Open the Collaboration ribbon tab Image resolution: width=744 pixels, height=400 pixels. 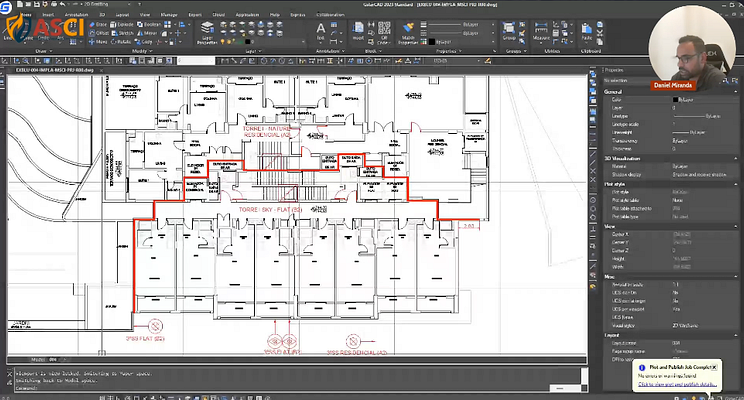point(330,15)
